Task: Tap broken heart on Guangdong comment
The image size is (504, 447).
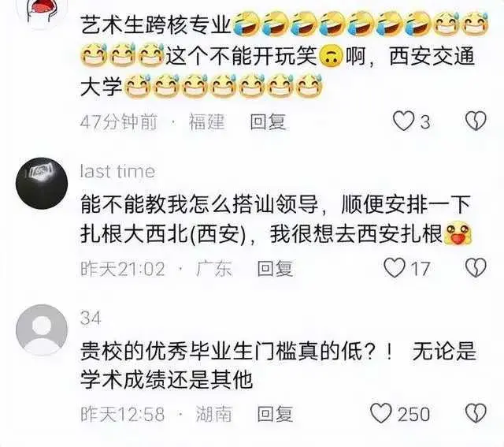Action: click(476, 267)
